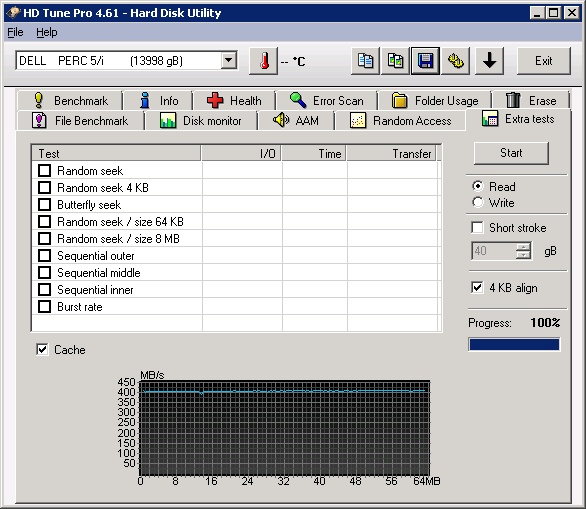Check Random seek / size 8 MB
586x509 pixels.
[x=44, y=238]
